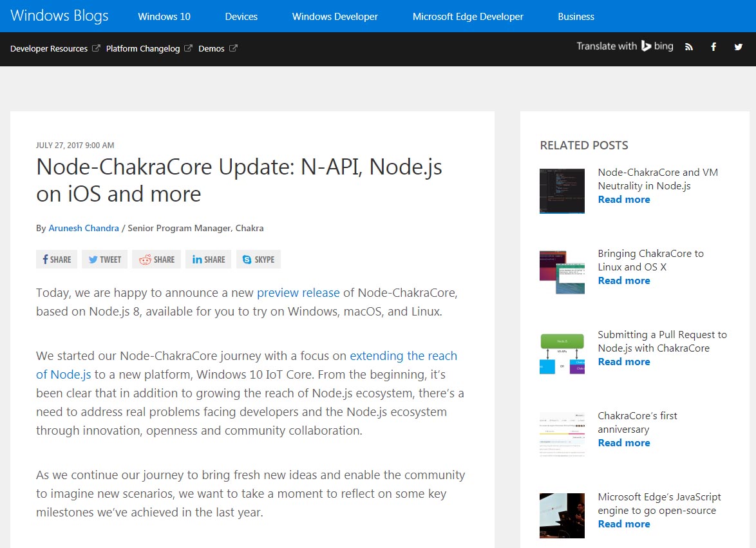Viewport: 756px width, 548px height.
Task: Open the Bringing ChakraCore to Linux thumbnail
Action: 562,272
